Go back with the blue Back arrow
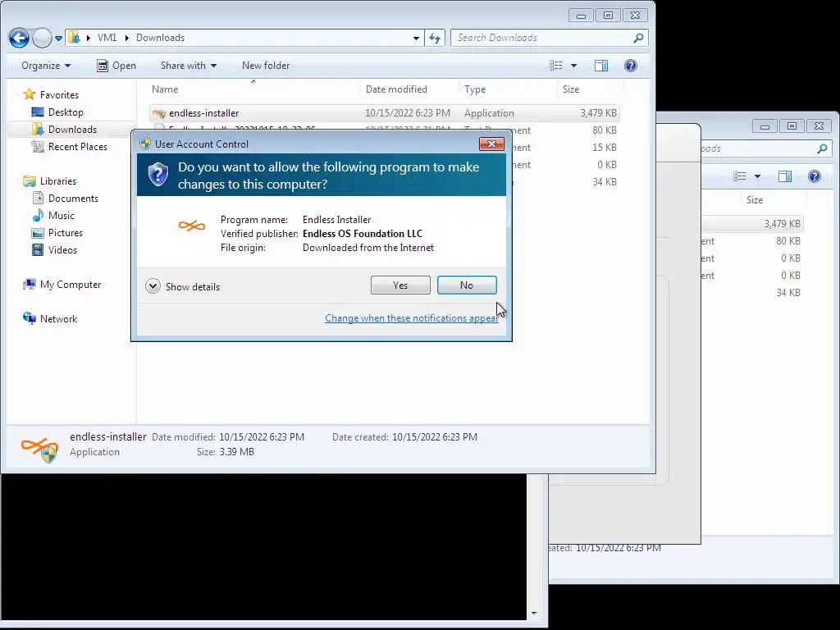This screenshot has height=630, width=840. [20, 38]
